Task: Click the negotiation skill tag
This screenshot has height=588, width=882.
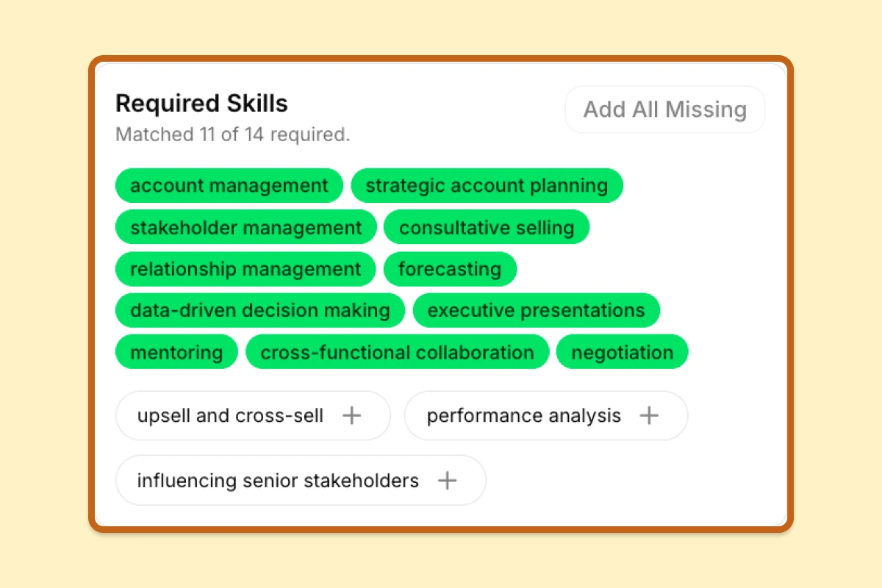Action: click(x=622, y=352)
